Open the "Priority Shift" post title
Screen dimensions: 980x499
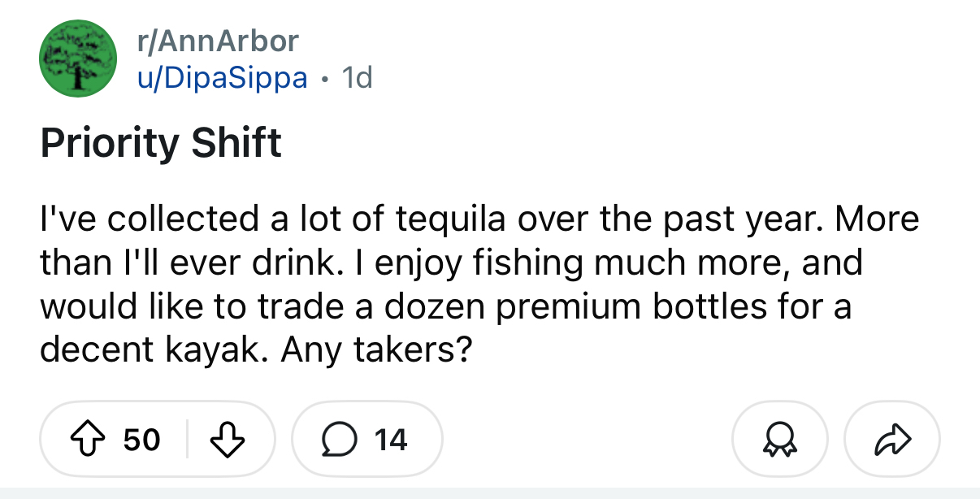point(161,143)
